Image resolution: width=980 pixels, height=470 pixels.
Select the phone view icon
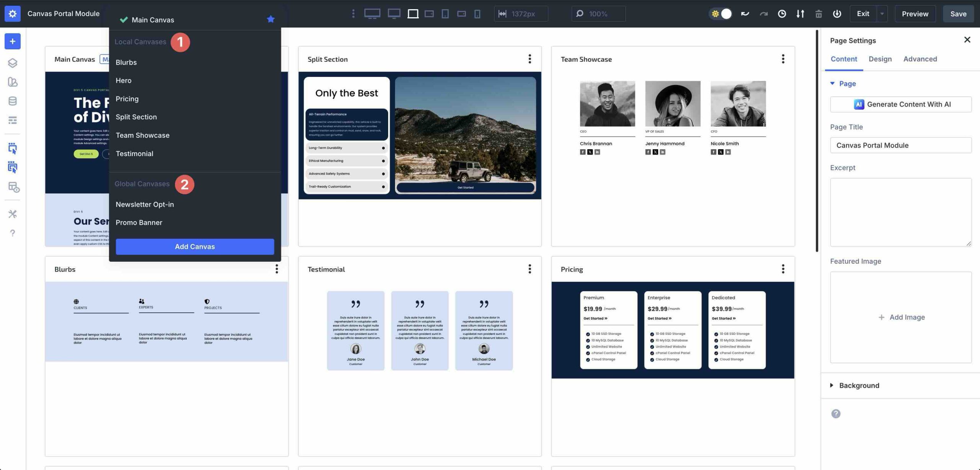477,14
